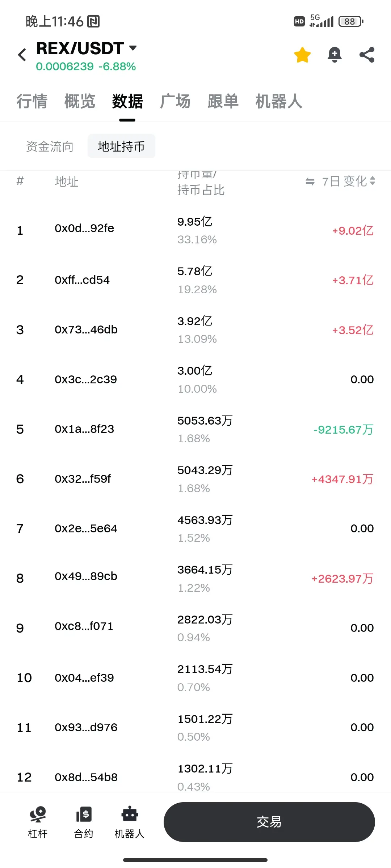Switch the holdings display with swap icon
391x868 pixels.
310,181
